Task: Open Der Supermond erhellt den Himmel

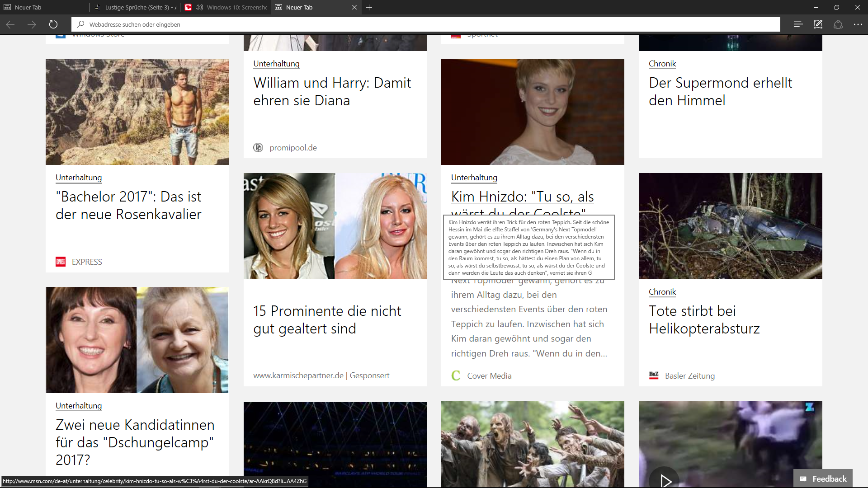Action: pyautogui.click(x=720, y=92)
